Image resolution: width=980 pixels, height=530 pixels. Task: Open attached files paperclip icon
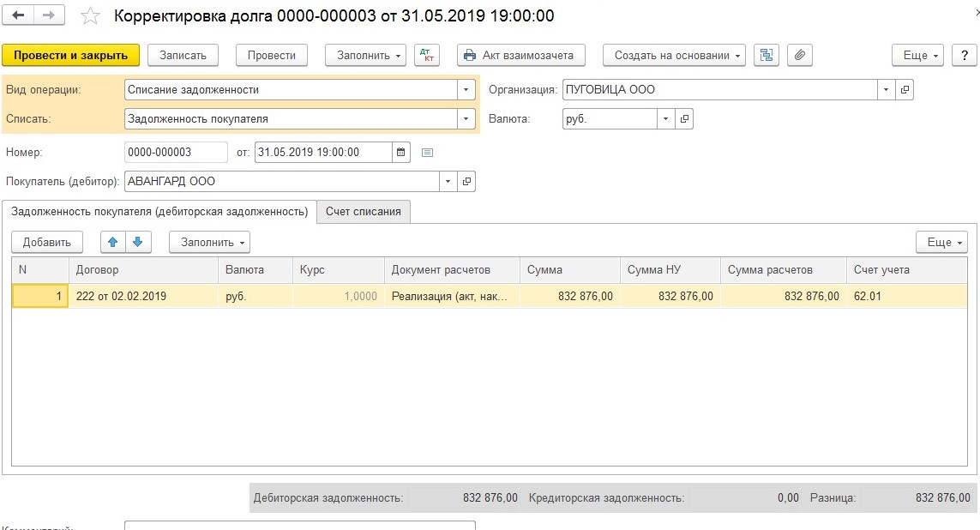pos(799,55)
